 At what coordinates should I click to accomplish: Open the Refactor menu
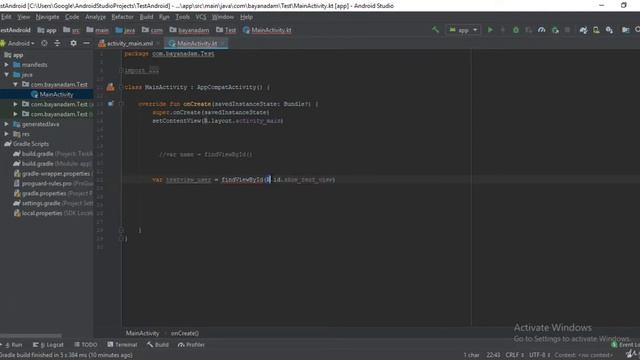click(122, 17)
